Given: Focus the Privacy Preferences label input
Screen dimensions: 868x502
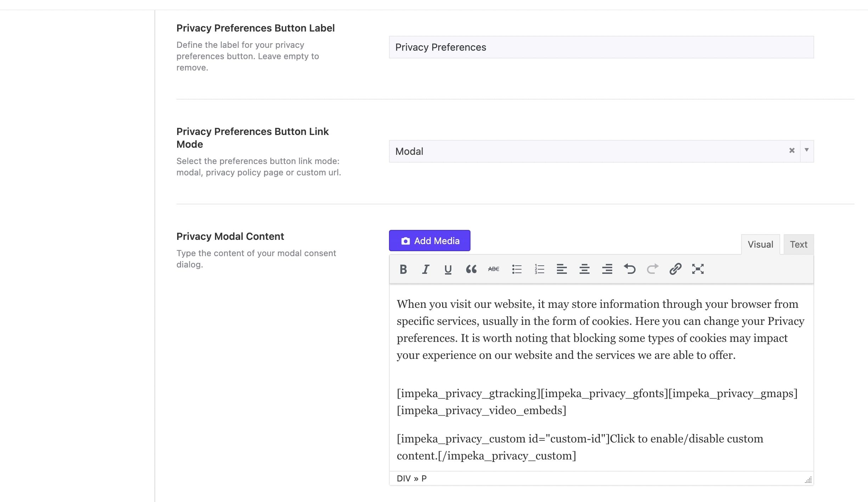Looking at the screenshot, I should [601, 47].
